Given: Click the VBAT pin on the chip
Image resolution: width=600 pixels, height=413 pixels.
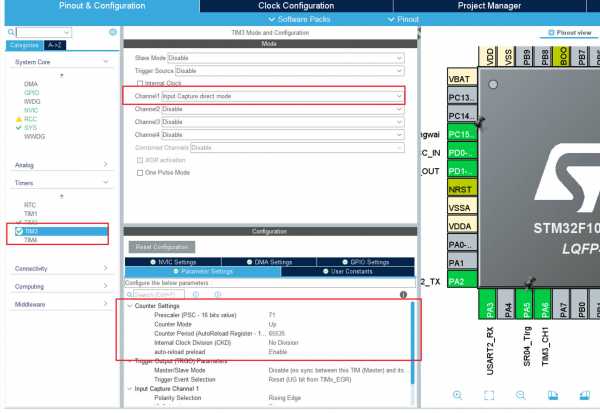Looking at the screenshot, I should point(462,79).
